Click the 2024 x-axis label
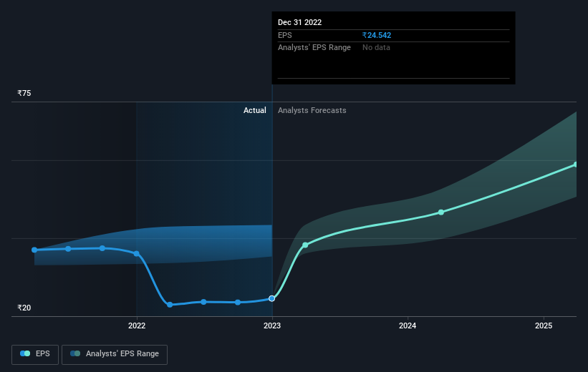Image resolution: width=588 pixels, height=372 pixels. [x=408, y=325]
